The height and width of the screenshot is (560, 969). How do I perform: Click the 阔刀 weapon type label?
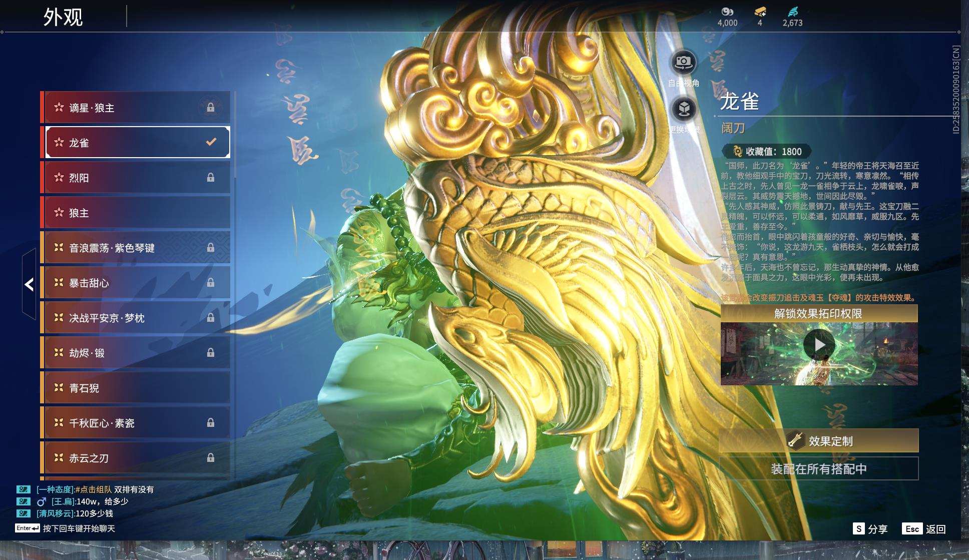tap(733, 128)
